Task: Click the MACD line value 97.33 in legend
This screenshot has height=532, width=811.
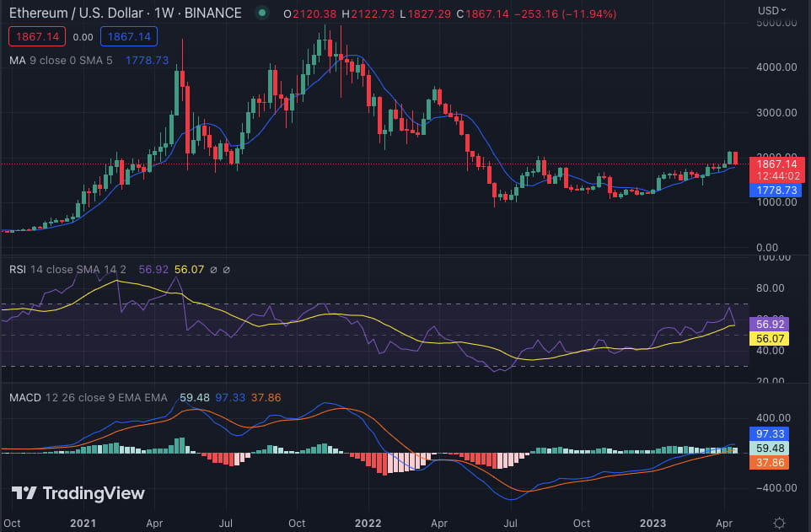Action: coord(230,398)
